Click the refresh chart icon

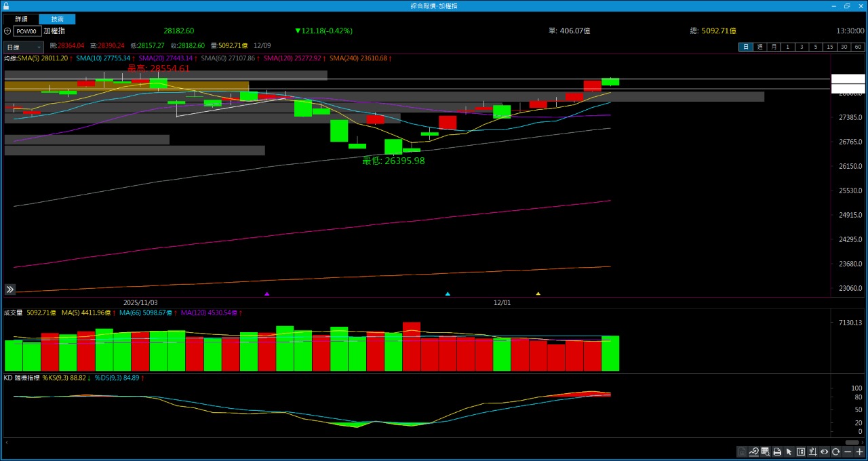click(836, 452)
